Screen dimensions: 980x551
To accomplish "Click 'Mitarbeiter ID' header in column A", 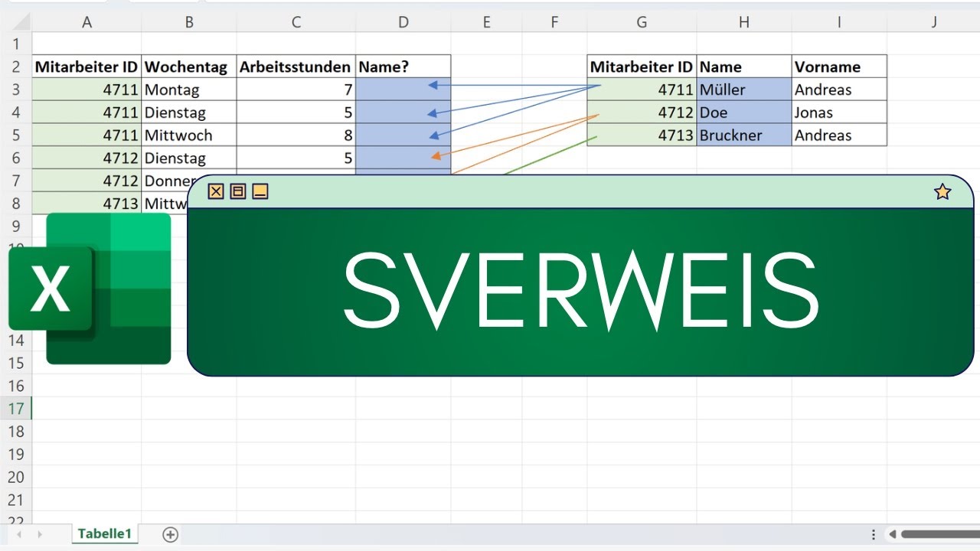I will 87,67.
